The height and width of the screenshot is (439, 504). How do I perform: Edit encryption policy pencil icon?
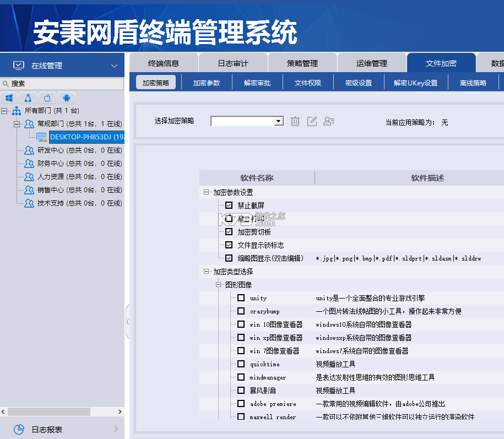(x=312, y=121)
